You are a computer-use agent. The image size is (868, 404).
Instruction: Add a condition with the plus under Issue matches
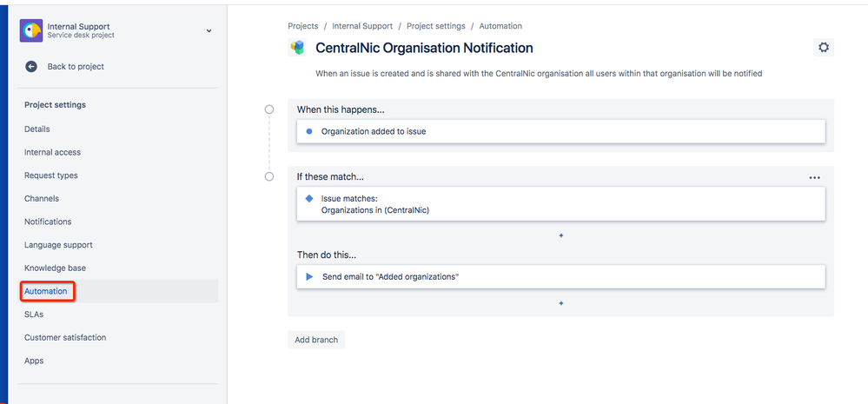(x=560, y=235)
